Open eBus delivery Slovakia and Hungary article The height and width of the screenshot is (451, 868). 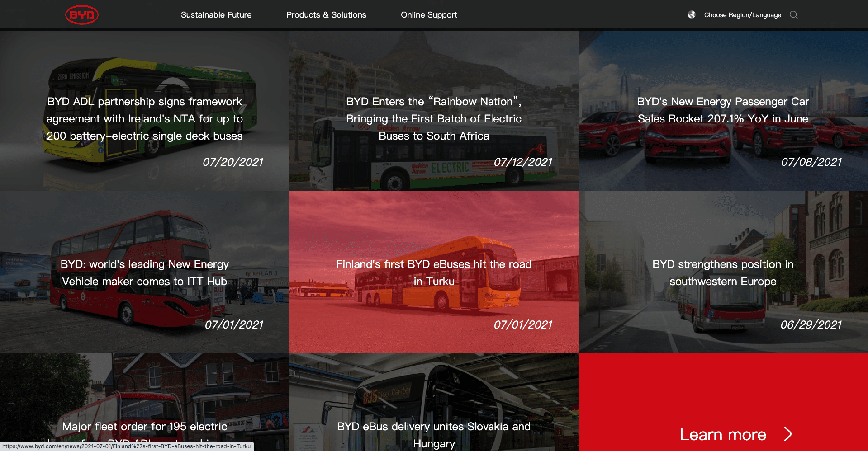tap(434, 402)
